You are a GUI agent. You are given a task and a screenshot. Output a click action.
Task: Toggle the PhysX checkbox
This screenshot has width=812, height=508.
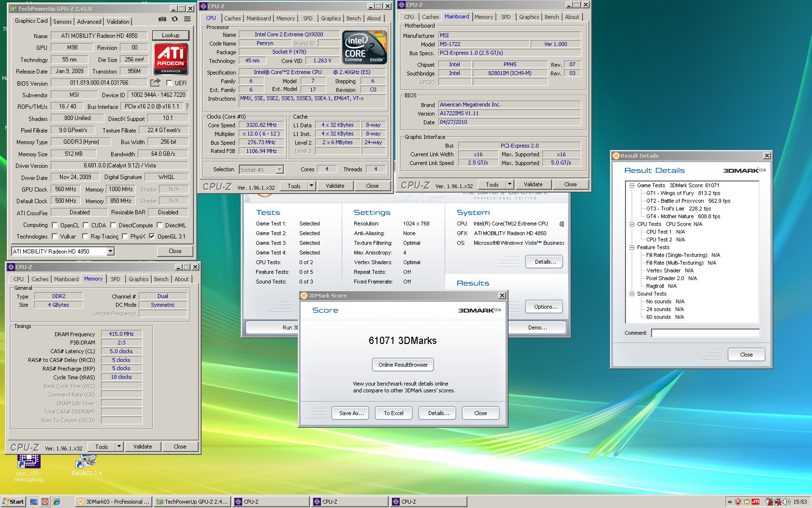click(125, 236)
